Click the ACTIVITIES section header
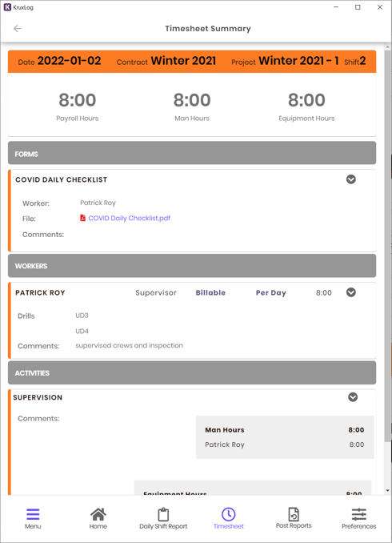The image size is (392, 543). pos(192,372)
